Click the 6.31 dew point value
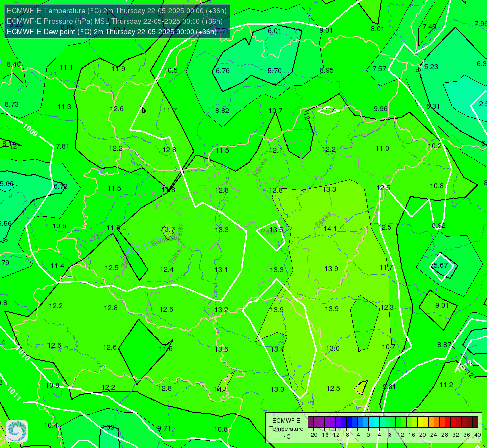Image resolution: width=487 pixels, height=448 pixels. [x=433, y=107]
